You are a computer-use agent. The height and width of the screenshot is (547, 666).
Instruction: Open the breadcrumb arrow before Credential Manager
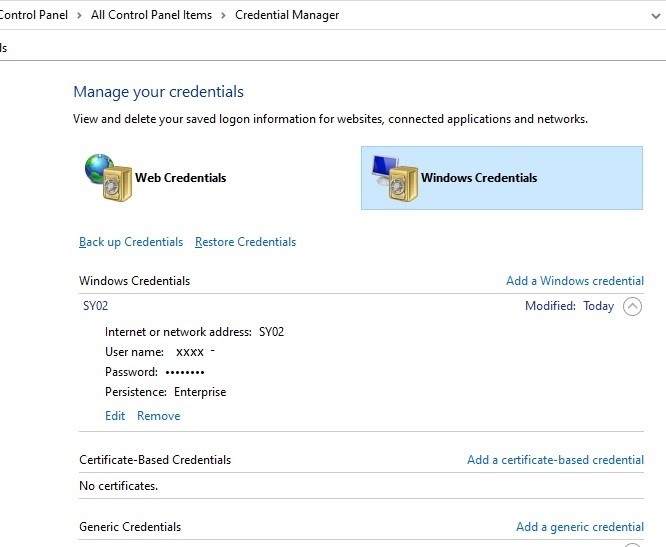(222, 15)
